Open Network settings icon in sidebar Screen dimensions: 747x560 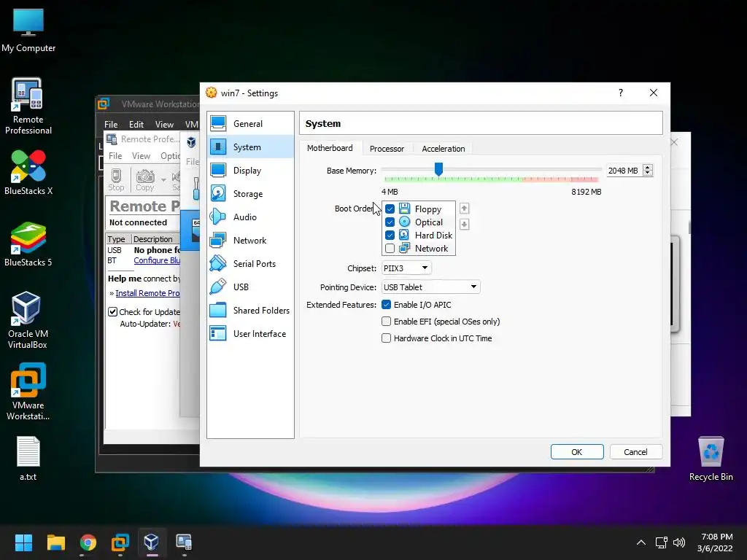[x=218, y=240]
